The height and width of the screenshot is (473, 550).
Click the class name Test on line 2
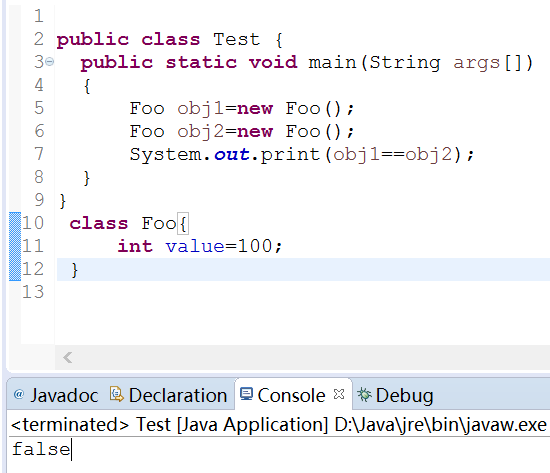point(237,39)
